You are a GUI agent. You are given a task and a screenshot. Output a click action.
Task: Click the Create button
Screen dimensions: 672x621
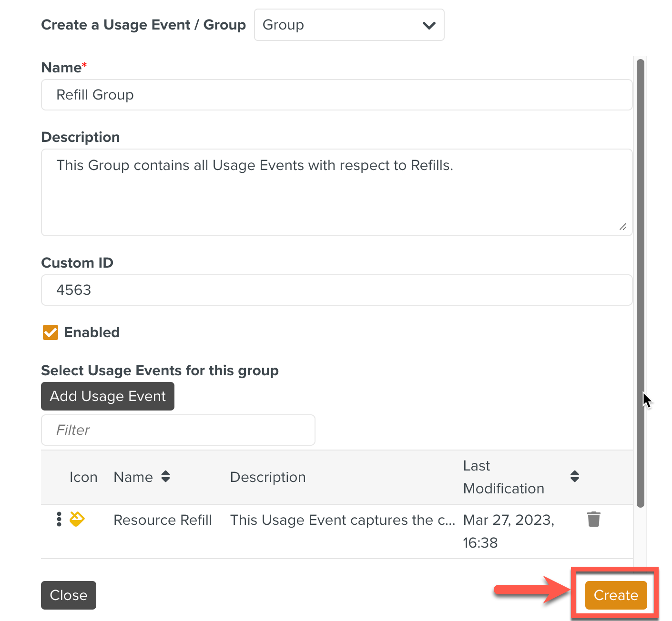pos(616,595)
